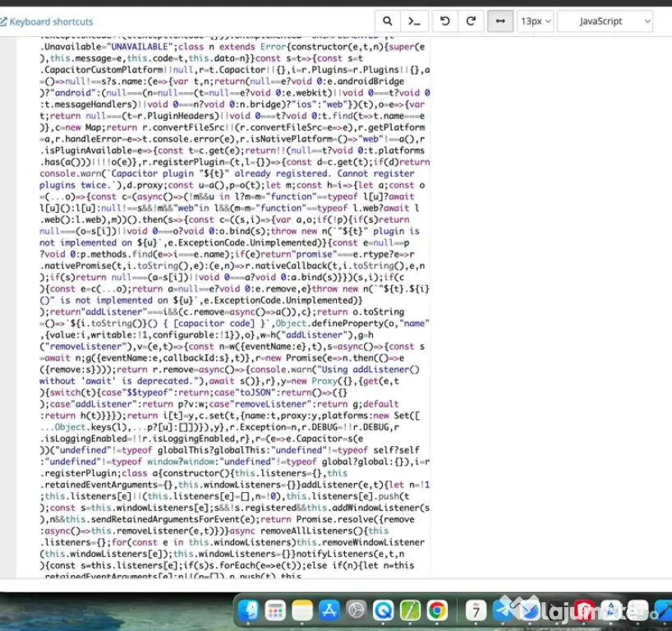672x631 pixels.
Task: Open the command palette terminal icon
Action: point(414,21)
